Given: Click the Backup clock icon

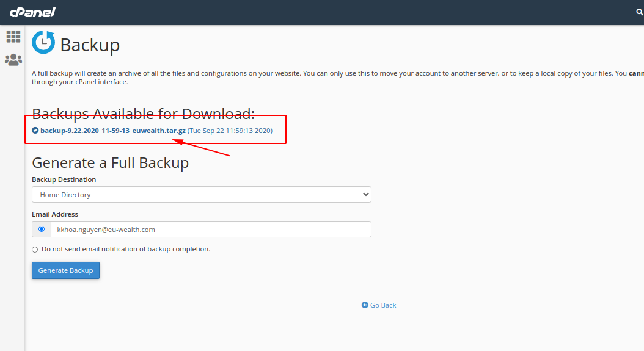Looking at the screenshot, I should coord(43,42).
